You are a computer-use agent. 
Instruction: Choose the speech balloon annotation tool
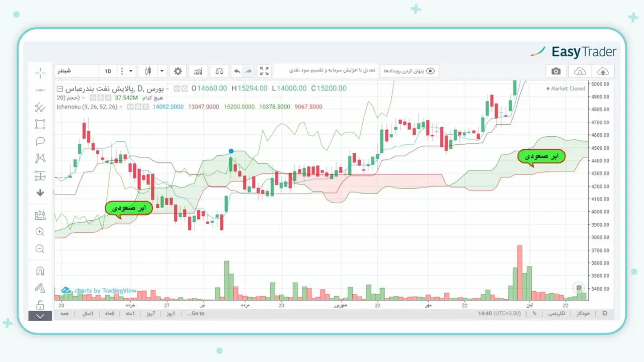click(40, 141)
